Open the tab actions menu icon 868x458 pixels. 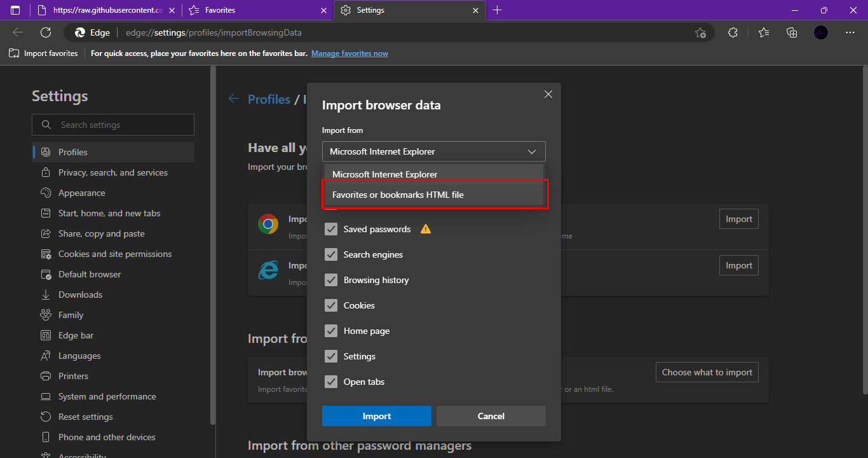tap(15, 10)
